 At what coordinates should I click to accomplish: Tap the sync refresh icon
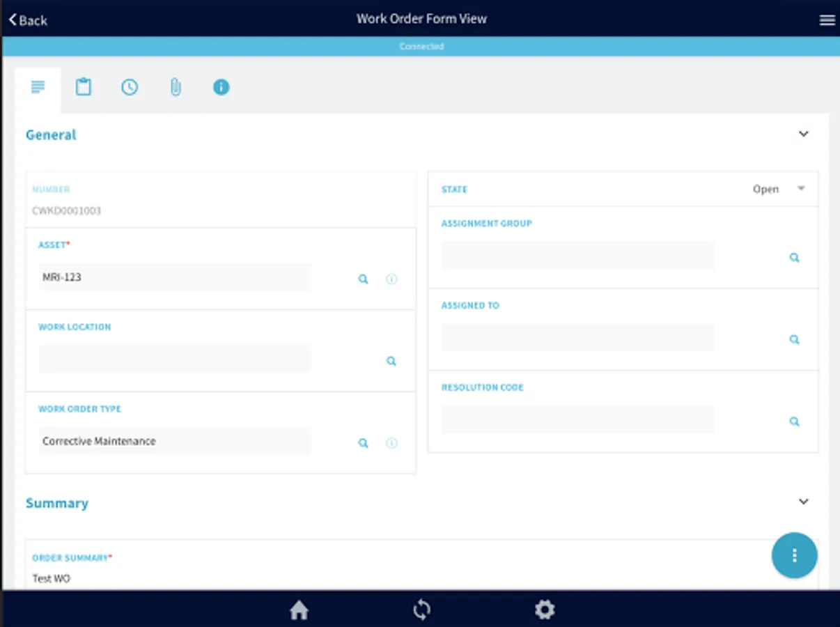pyautogui.click(x=421, y=610)
